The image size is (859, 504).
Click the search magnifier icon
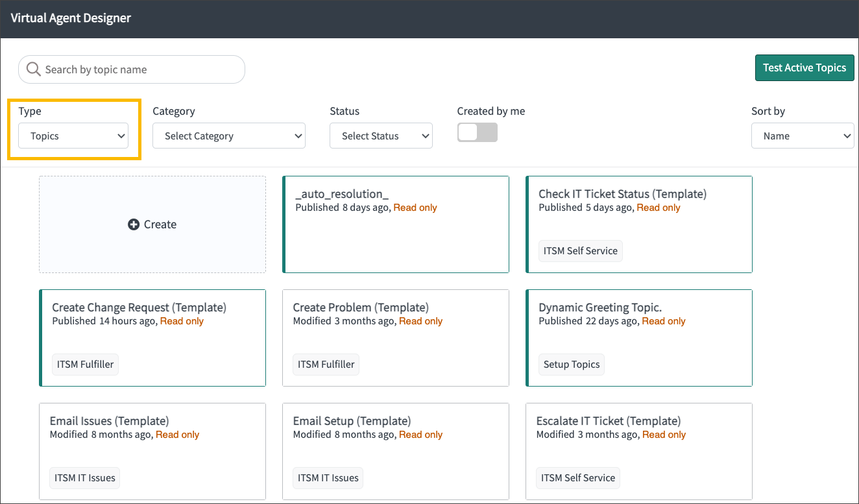pos(33,69)
